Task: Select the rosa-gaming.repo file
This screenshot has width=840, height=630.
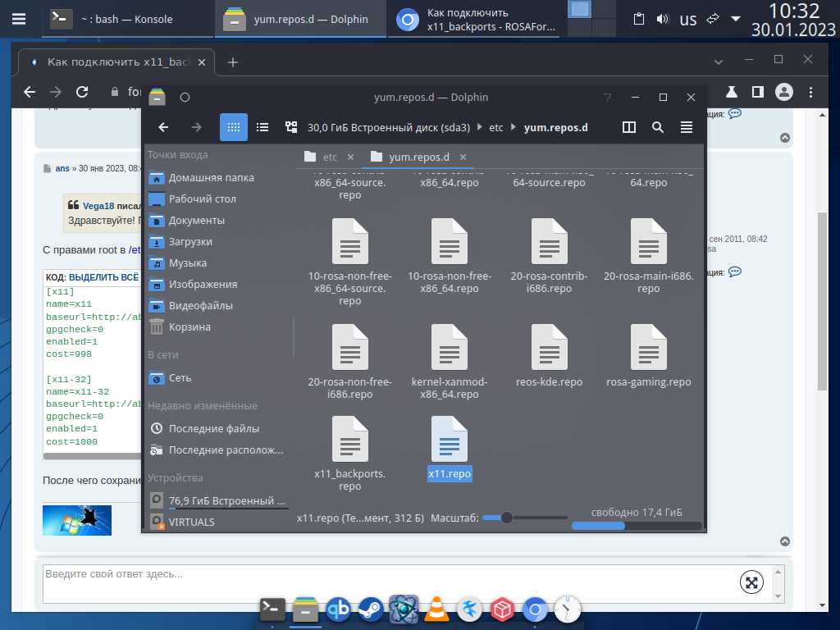Action: [x=649, y=355]
